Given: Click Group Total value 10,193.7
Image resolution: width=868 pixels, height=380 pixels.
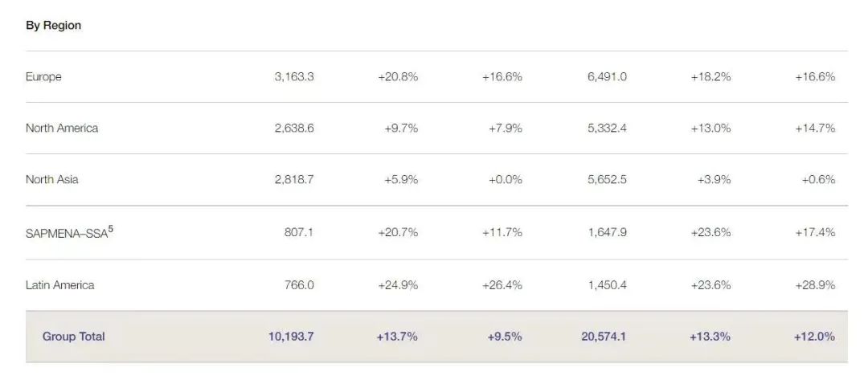Looking at the screenshot, I should [x=291, y=337].
